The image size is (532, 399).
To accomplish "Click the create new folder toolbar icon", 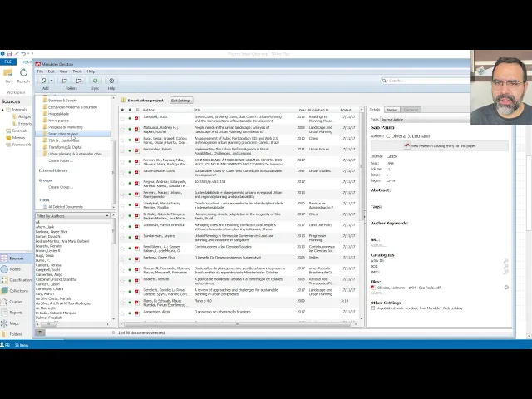I will click(65, 81).
